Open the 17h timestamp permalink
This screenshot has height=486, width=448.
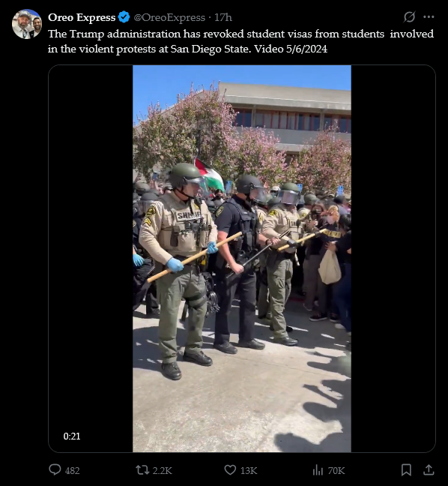coord(223,17)
